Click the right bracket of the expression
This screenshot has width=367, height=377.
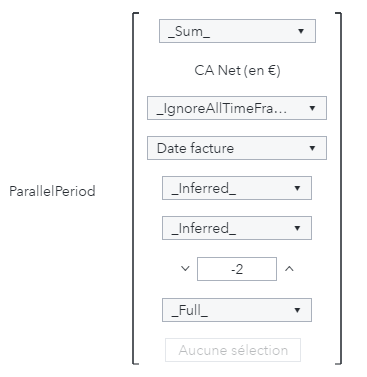[x=339, y=188]
